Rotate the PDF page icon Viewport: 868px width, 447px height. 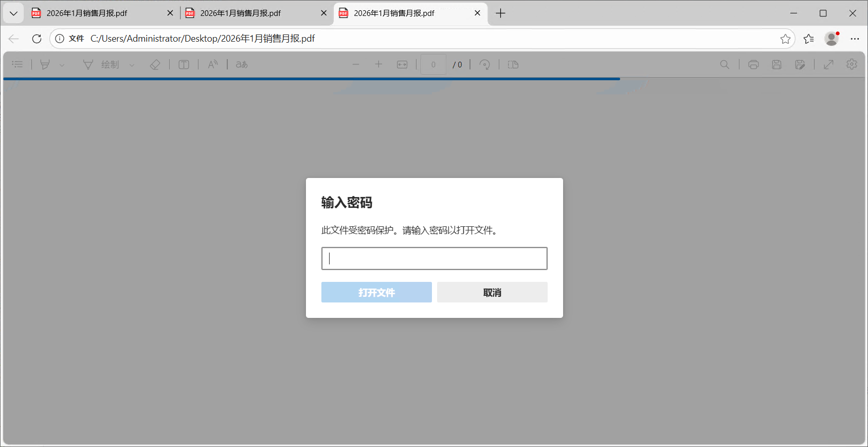pos(484,64)
